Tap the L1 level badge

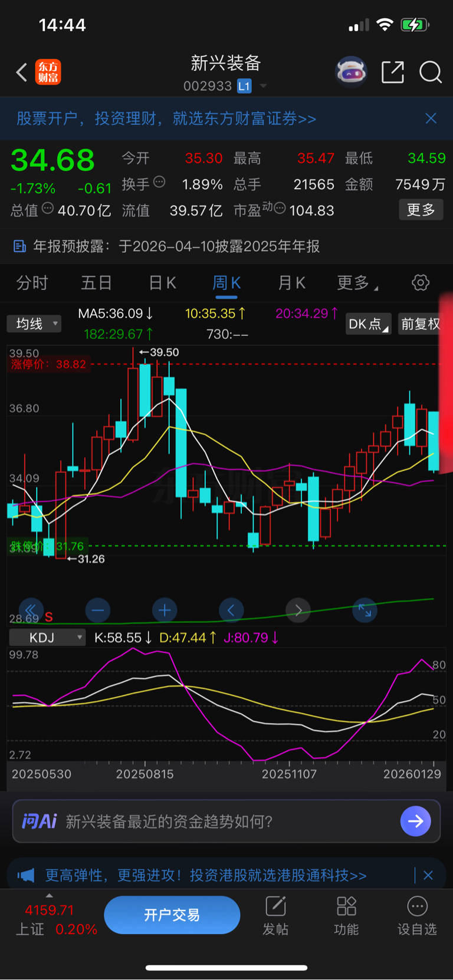point(244,87)
